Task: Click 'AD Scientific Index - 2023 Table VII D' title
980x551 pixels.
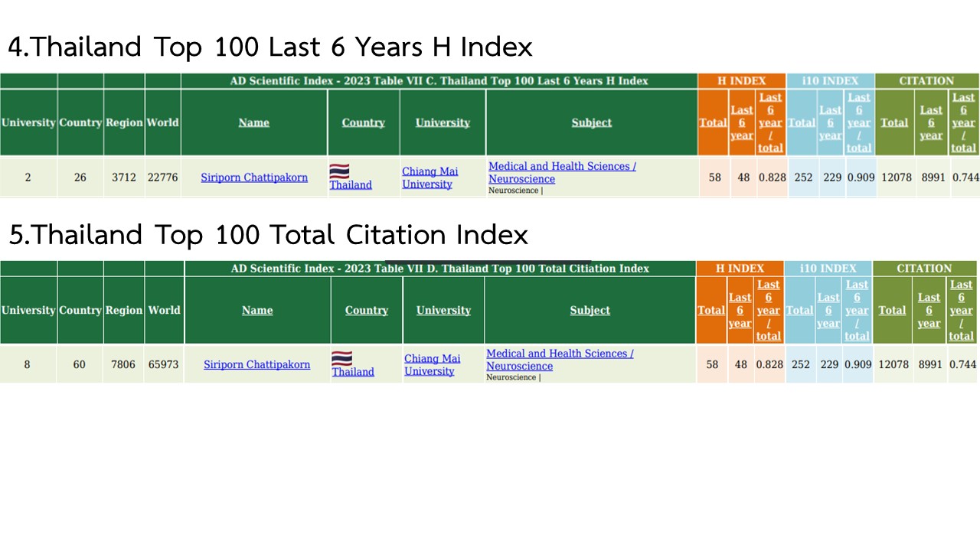Action: pyautogui.click(x=440, y=268)
